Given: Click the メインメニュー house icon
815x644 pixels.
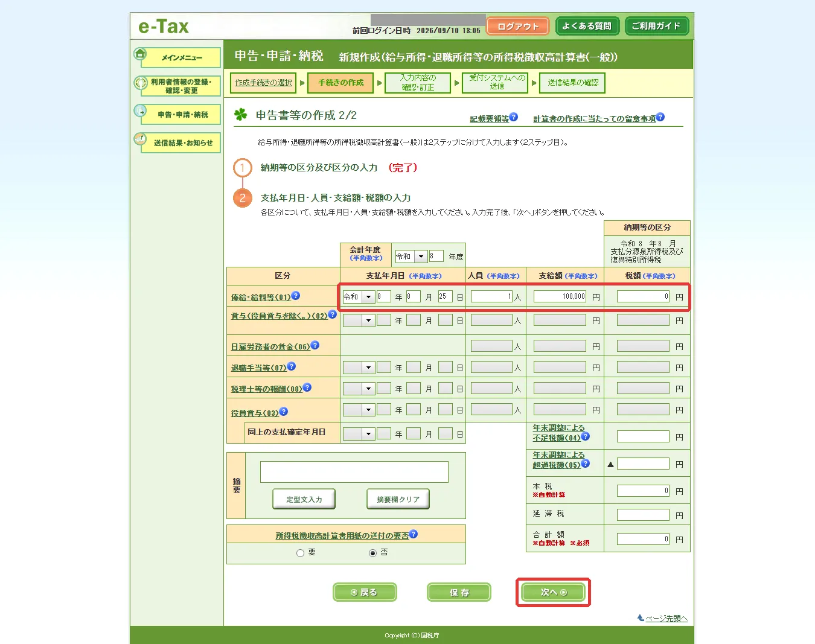Looking at the screenshot, I should [140, 54].
